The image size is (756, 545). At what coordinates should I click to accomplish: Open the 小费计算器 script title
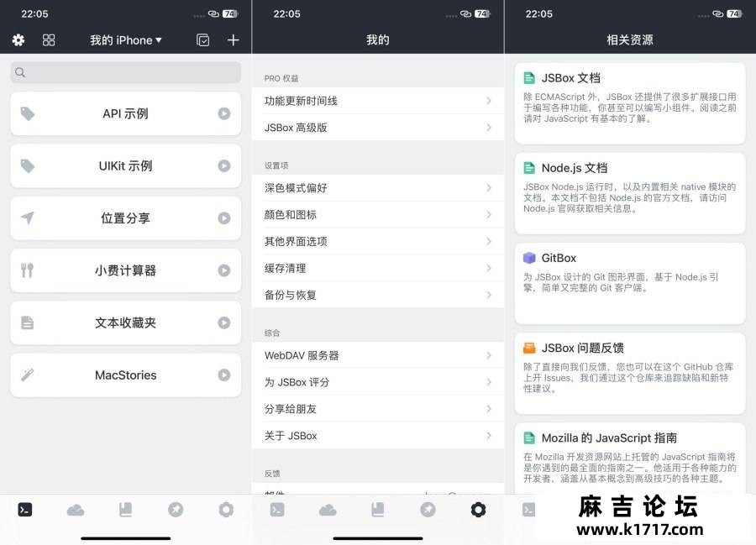[x=125, y=270]
